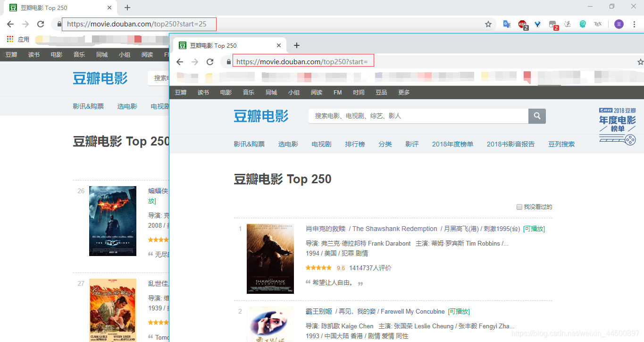Open purple profile avatar in rear window

619,24
